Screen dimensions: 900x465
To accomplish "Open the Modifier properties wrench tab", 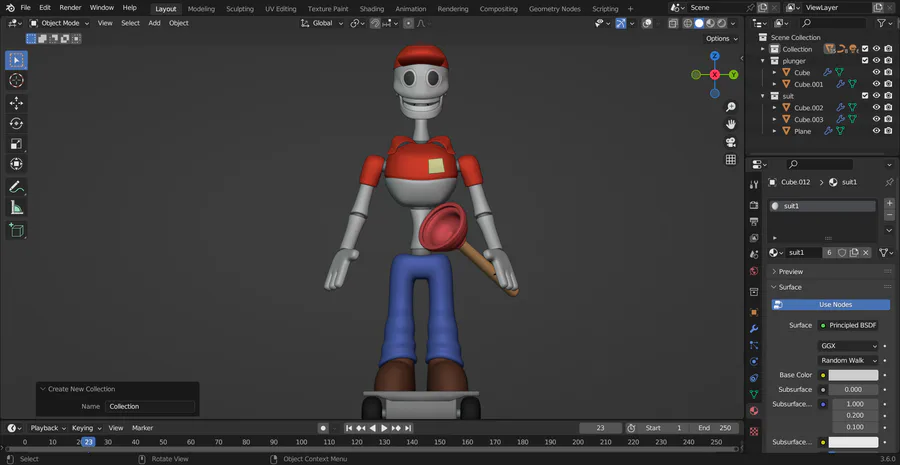I will (x=754, y=329).
